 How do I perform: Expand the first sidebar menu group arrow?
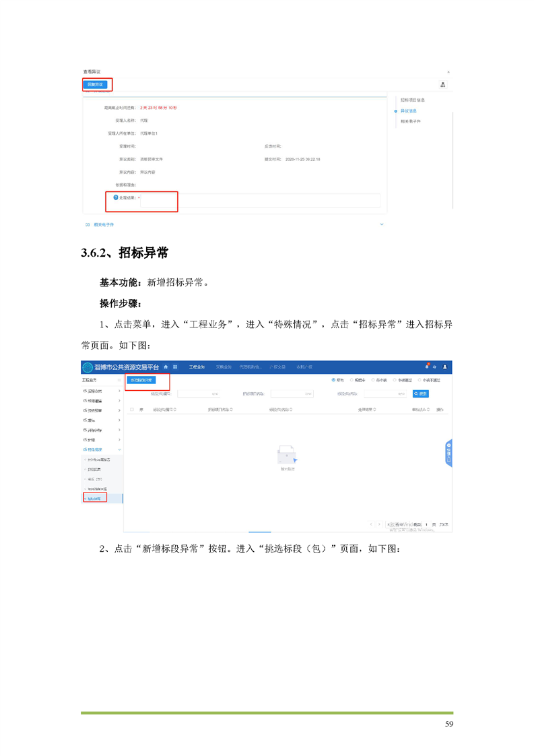(119, 391)
